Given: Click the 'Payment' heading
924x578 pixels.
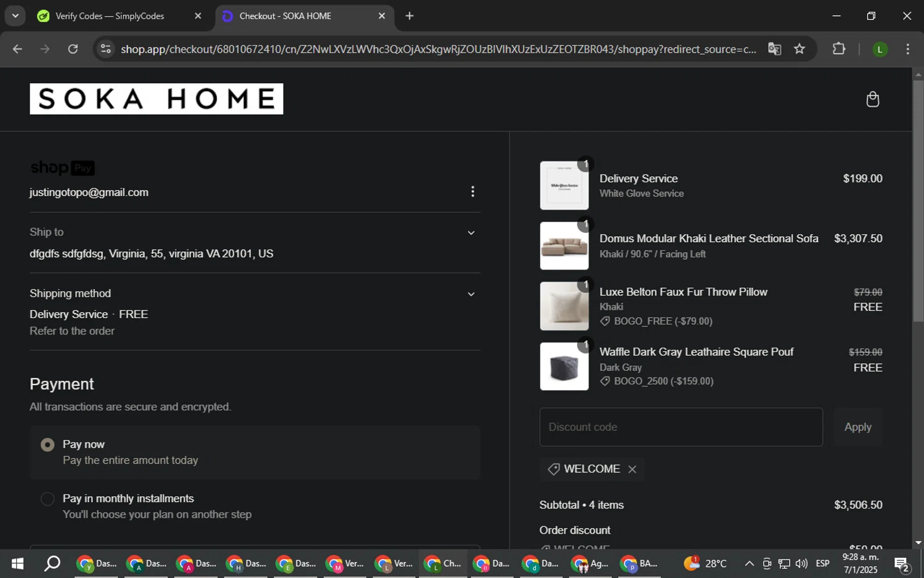Looking at the screenshot, I should point(62,384).
